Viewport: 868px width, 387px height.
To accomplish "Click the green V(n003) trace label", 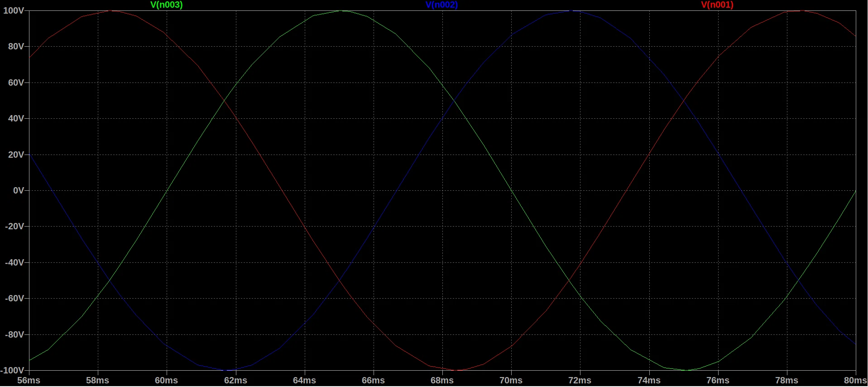I will click(x=166, y=5).
